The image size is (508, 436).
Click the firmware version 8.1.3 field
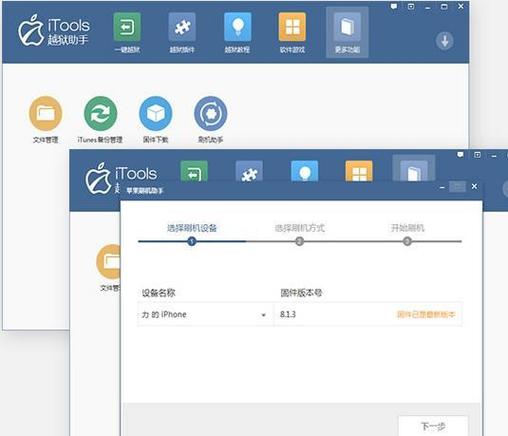pos(368,314)
